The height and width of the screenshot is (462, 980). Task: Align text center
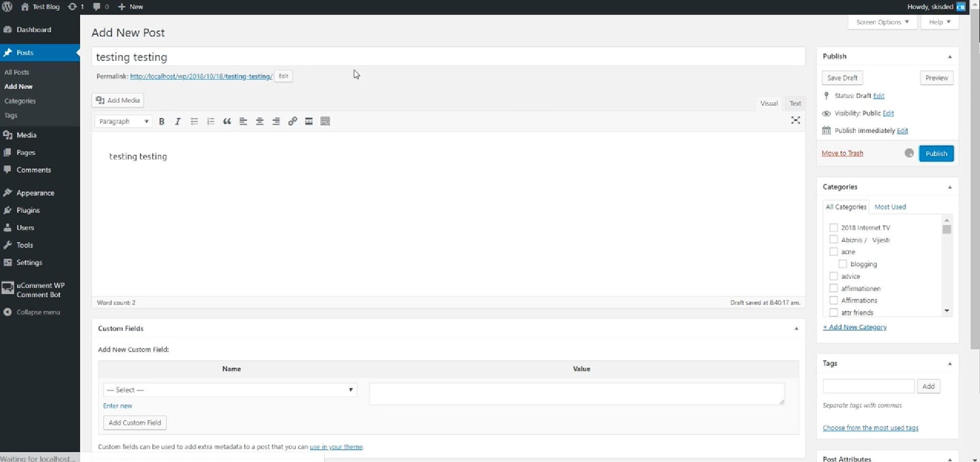pos(260,121)
